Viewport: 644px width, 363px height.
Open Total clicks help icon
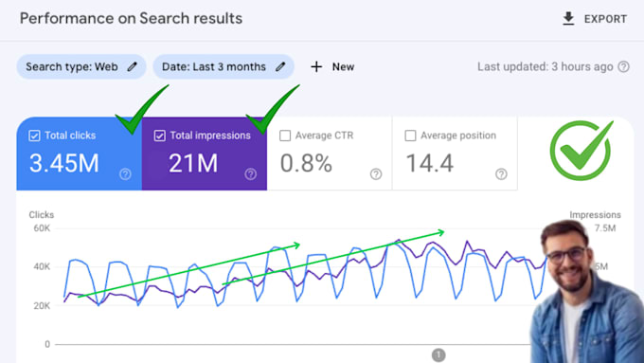[x=125, y=173]
